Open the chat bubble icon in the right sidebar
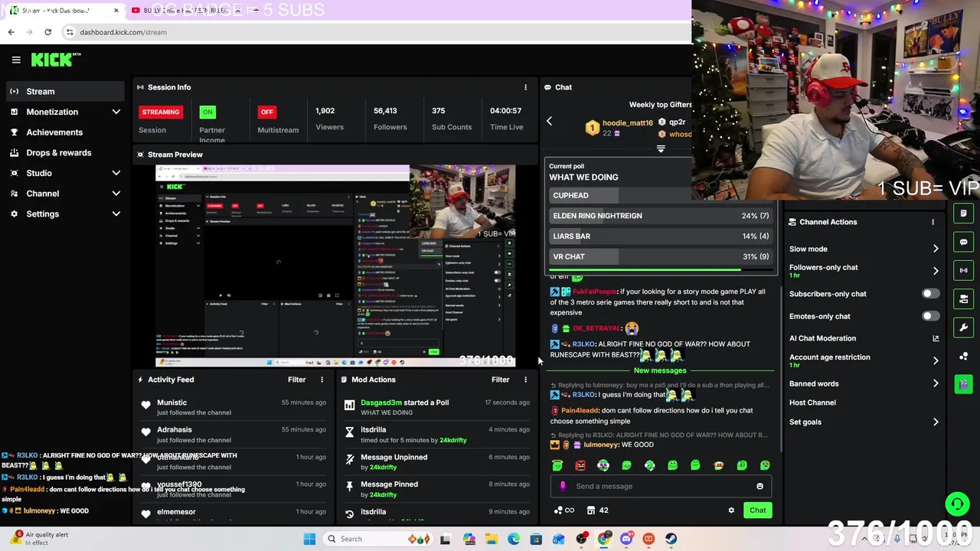 (964, 242)
